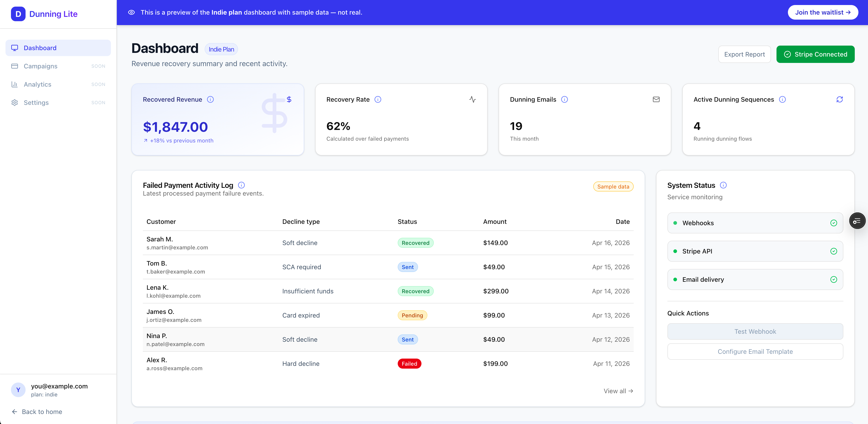This screenshot has width=868, height=424.
Task: Click the +18% vs previous month text
Action: click(182, 141)
